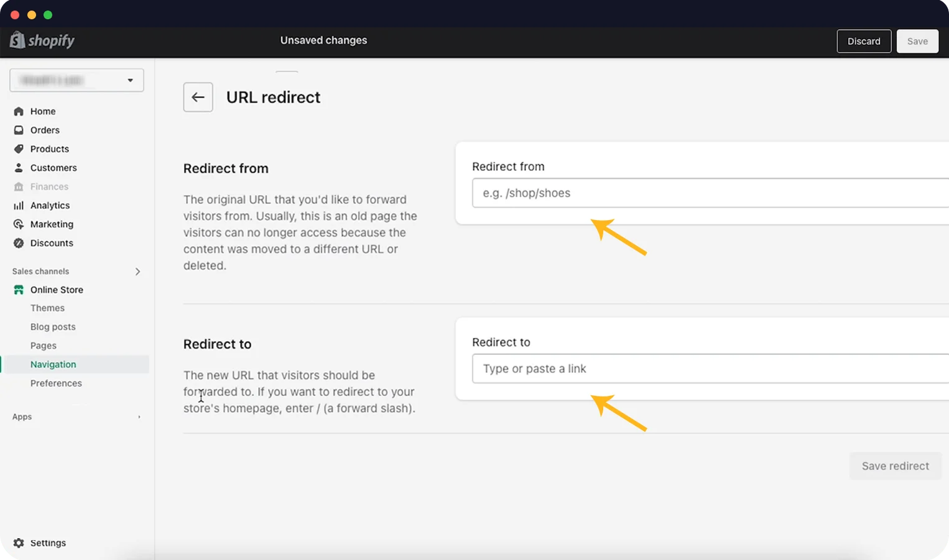Click the Orders inbox icon
Screen dimensions: 949x560
tap(19, 130)
